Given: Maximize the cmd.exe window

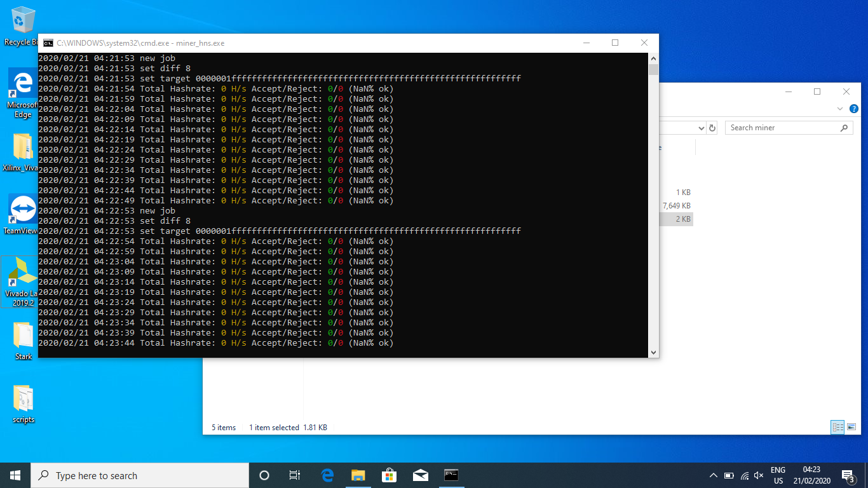Looking at the screenshot, I should (615, 43).
